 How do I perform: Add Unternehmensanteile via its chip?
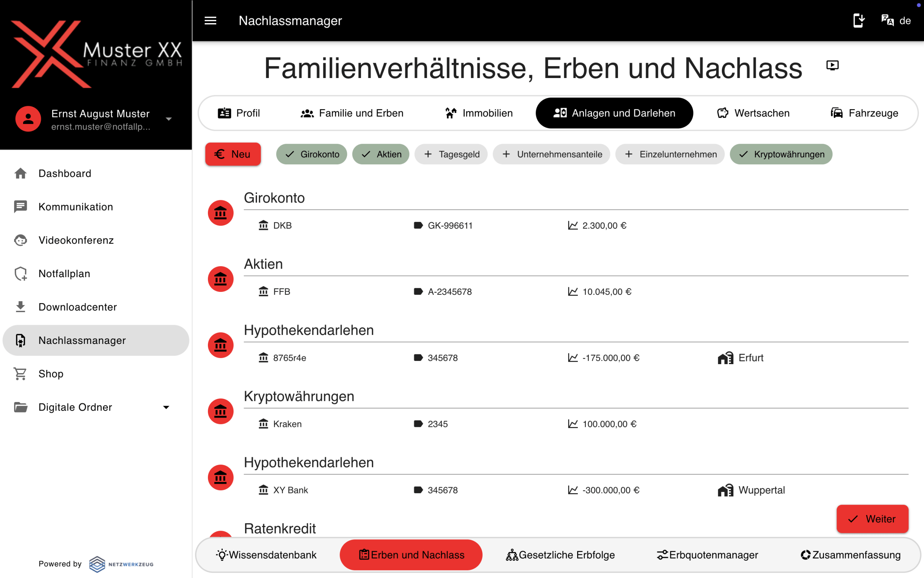[552, 154]
